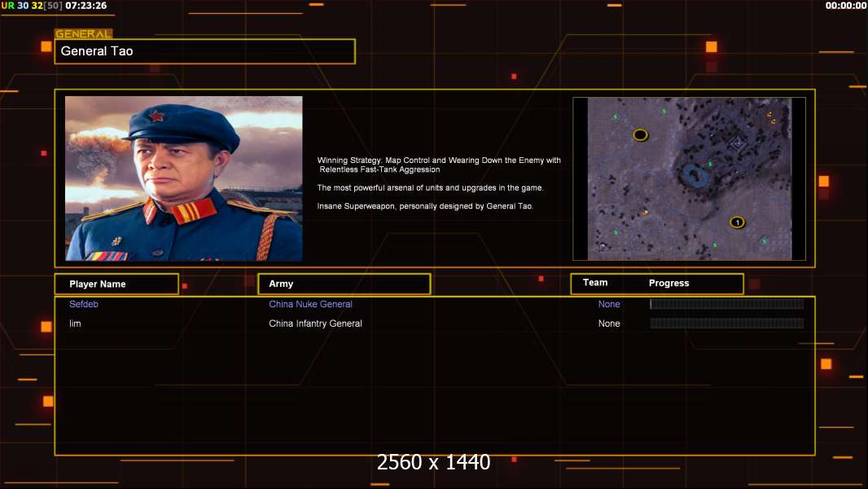Click the Team column header
Viewport: 868px width, 489px height.
click(x=595, y=283)
